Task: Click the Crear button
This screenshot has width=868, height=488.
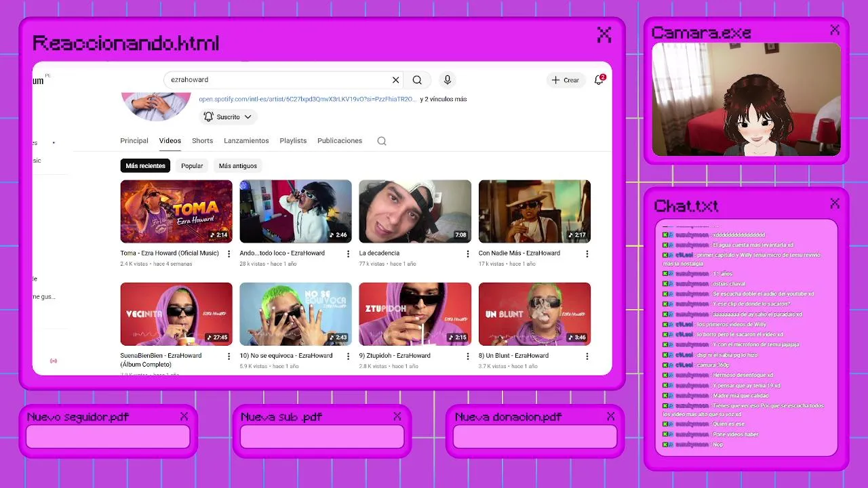Action: tap(566, 80)
